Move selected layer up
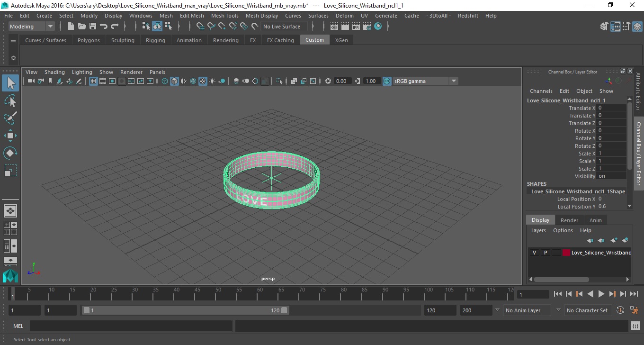 tap(590, 240)
